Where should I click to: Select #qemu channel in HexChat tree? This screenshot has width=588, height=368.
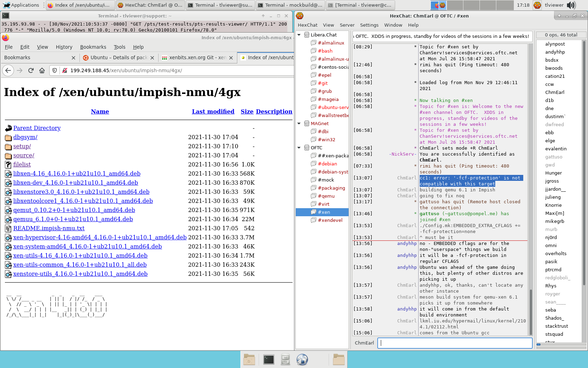[x=326, y=196]
